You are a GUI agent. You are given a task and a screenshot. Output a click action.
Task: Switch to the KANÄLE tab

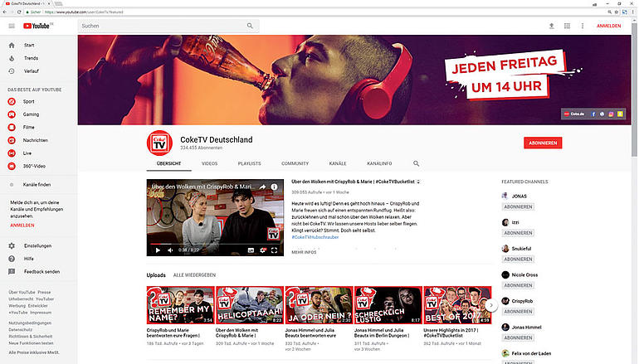tap(338, 163)
